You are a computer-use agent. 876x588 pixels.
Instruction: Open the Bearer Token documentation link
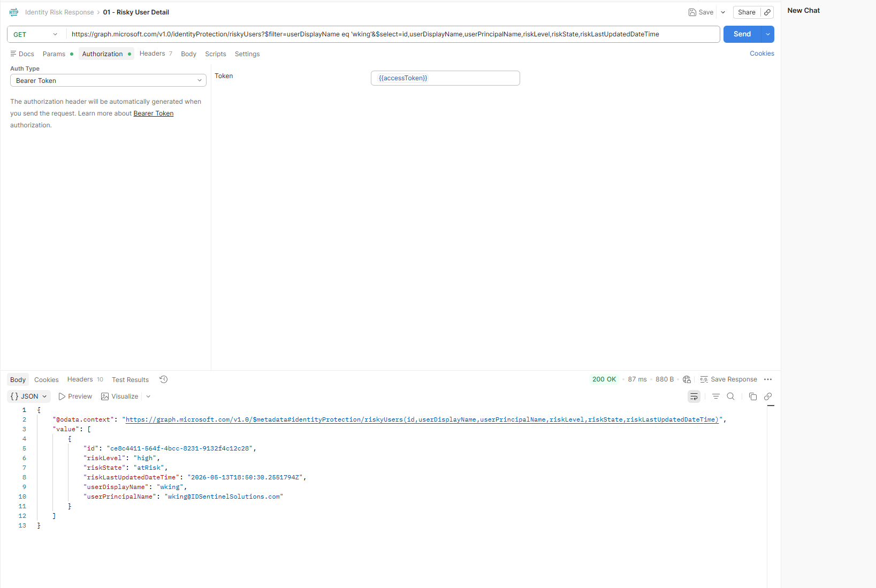pos(154,113)
